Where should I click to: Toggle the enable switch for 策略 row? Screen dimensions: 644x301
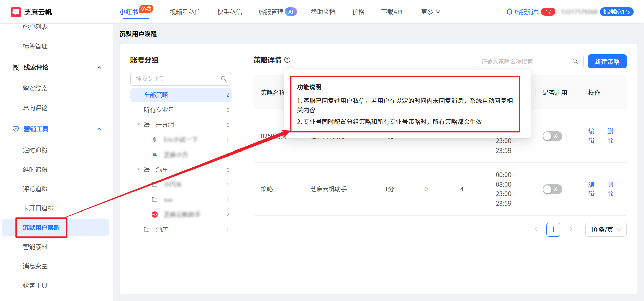(x=552, y=189)
